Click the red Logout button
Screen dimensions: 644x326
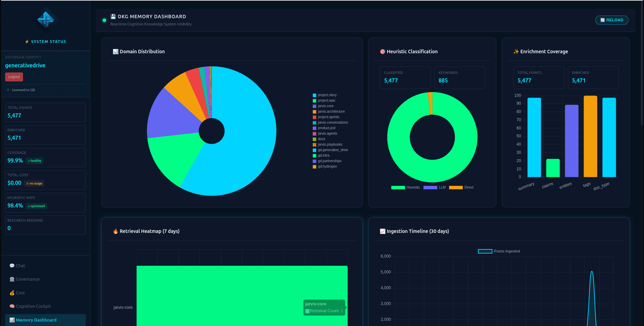pyautogui.click(x=14, y=77)
